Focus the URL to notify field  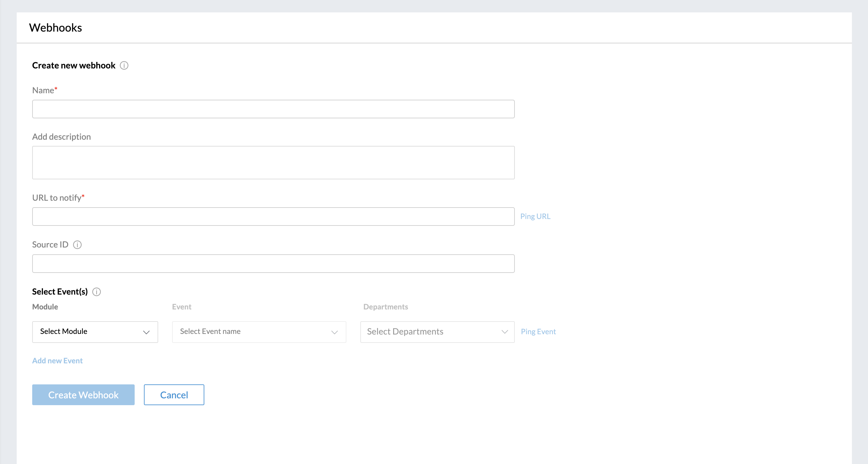click(273, 217)
